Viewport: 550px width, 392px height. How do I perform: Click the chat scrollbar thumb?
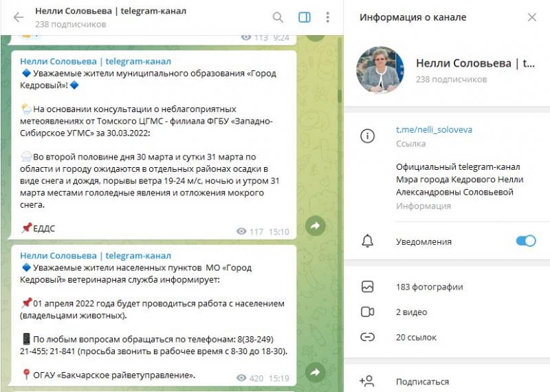point(340,96)
